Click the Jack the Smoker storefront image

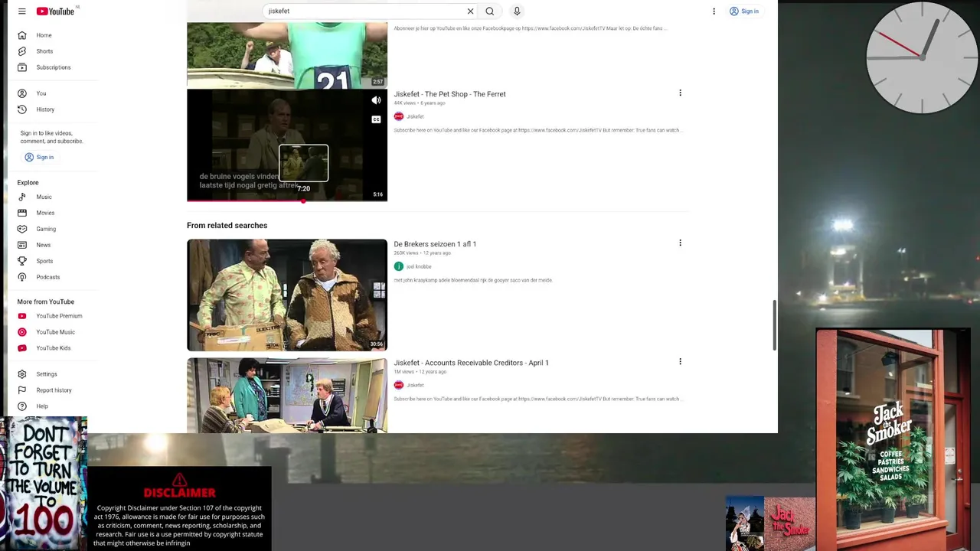[893, 439]
